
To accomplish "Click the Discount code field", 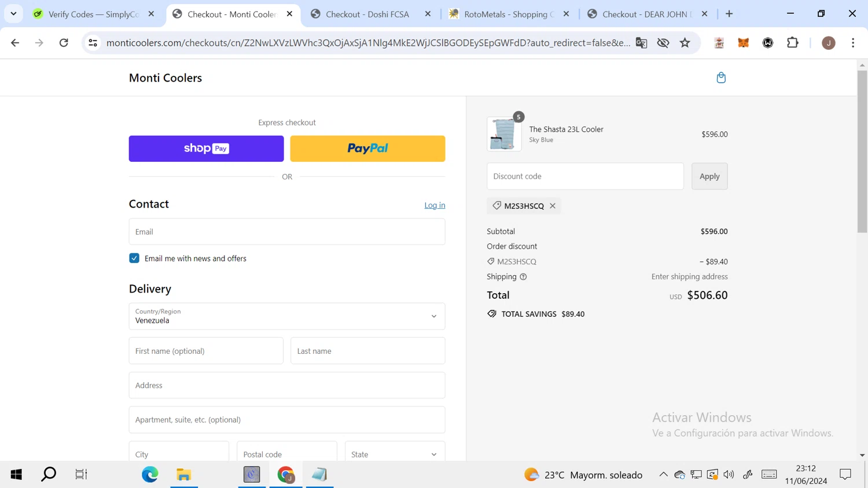I will pyautogui.click(x=585, y=176).
